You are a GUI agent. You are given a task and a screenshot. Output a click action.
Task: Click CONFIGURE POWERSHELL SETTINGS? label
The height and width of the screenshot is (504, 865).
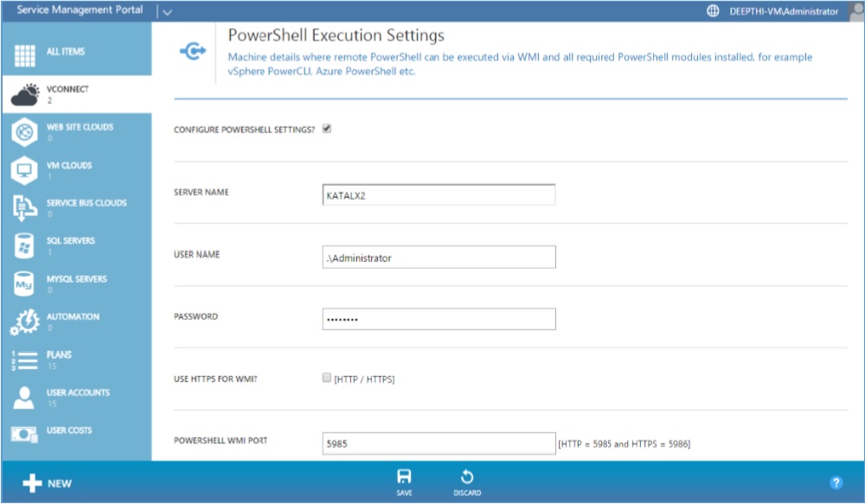(245, 130)
